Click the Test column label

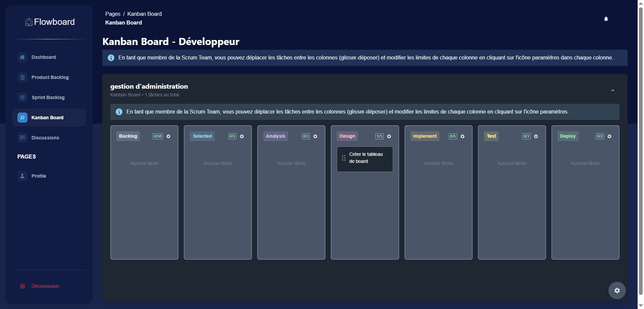tap(491, 136)
